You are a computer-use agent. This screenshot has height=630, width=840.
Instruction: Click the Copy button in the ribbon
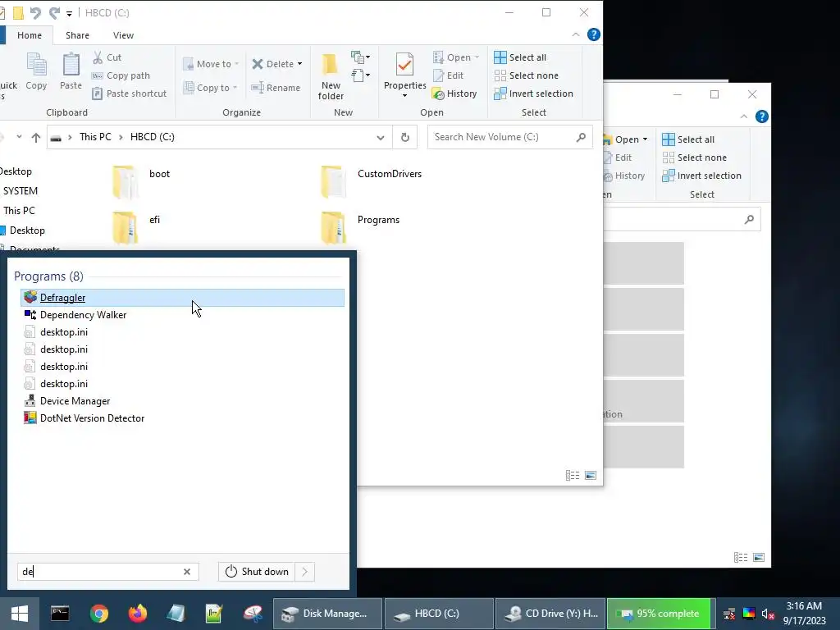pos(36,71)
